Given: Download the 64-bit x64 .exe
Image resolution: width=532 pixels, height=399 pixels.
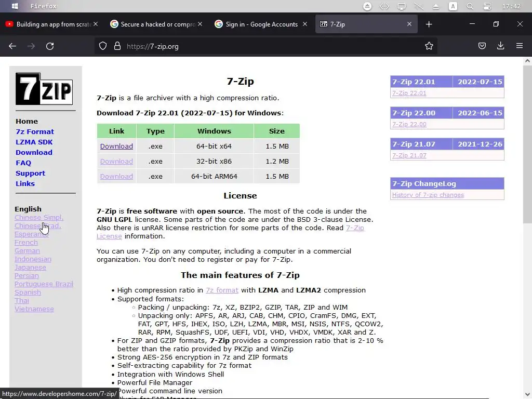Looking at the screenshot, I should [116, 146].
